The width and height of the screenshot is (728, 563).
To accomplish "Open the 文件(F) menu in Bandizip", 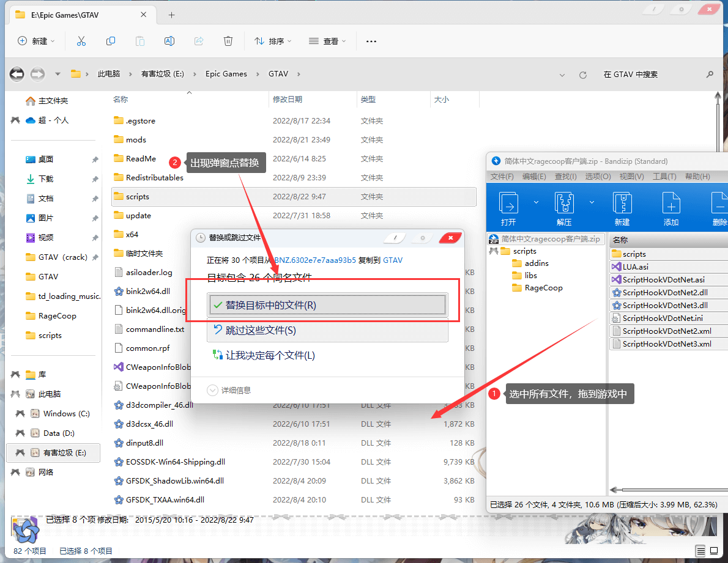I will (502, 176).
